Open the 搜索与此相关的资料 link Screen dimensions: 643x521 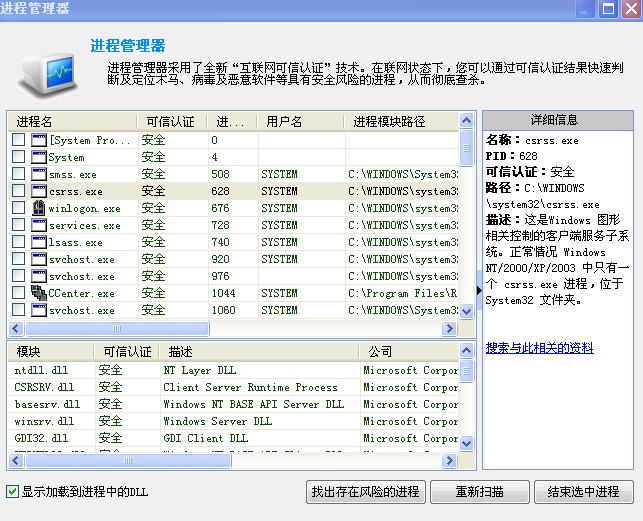(x=539, y=348)
